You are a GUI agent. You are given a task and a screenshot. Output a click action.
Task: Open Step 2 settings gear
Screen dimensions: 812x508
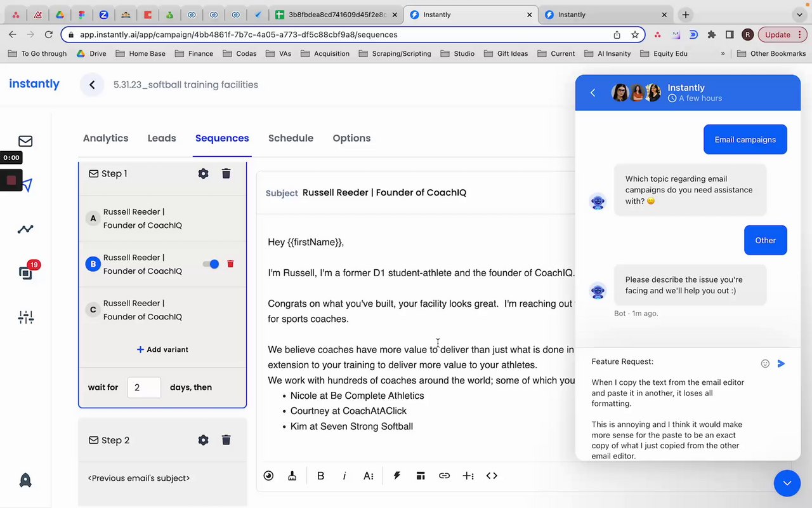click(x=203, y=440)
